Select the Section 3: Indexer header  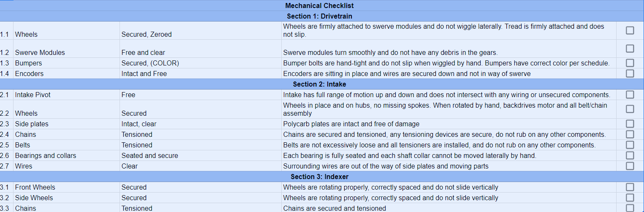coord(320,177)
